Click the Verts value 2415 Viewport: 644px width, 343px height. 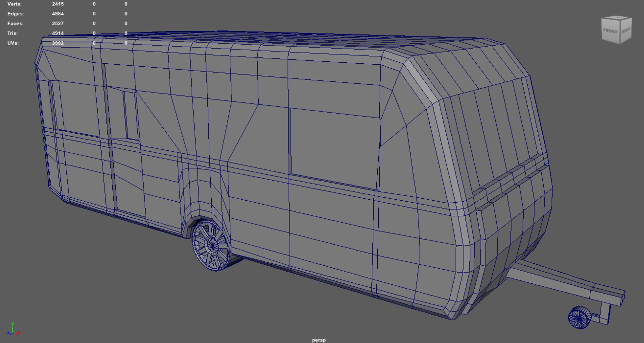(58, 4)
